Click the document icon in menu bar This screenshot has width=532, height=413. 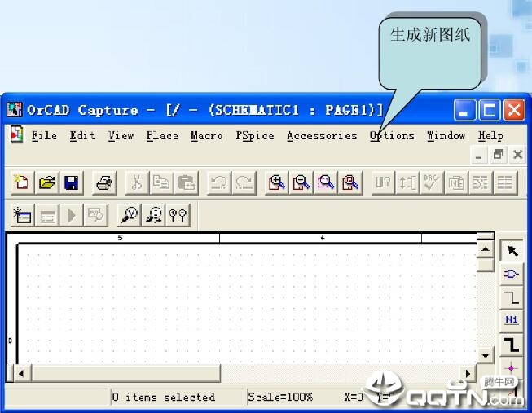[16, 134]
